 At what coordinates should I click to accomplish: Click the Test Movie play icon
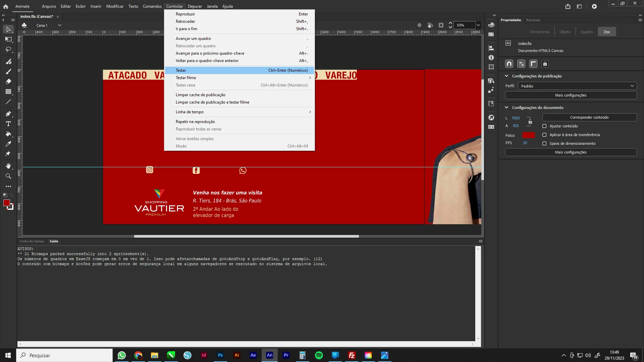[x=594, y=6]
